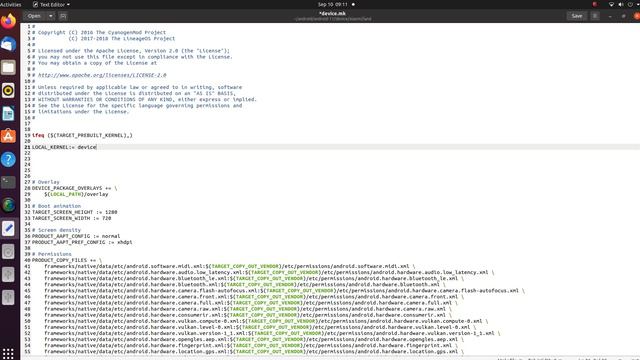Click the '# Screen density' comment
This screenshot has width=640, height=360.
[x=56, y=230]
